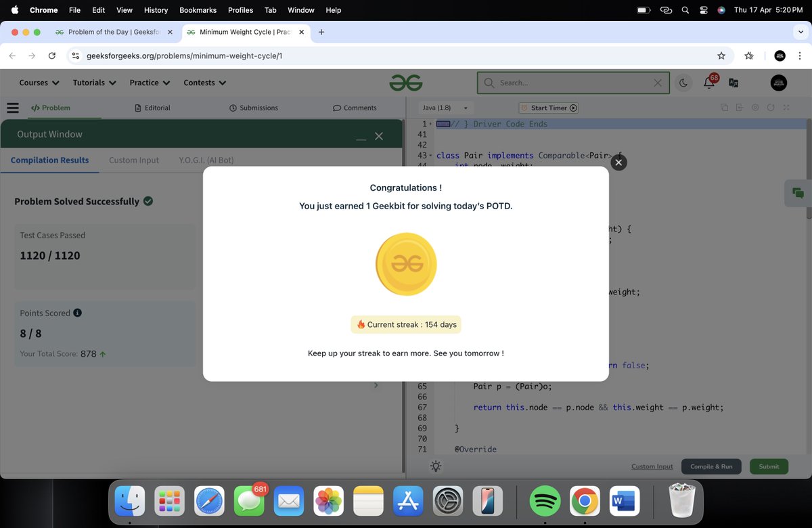Click the green chevron arrow in the output panel
The height and width of the screenshot is (528, 812).
coord(376,385)
